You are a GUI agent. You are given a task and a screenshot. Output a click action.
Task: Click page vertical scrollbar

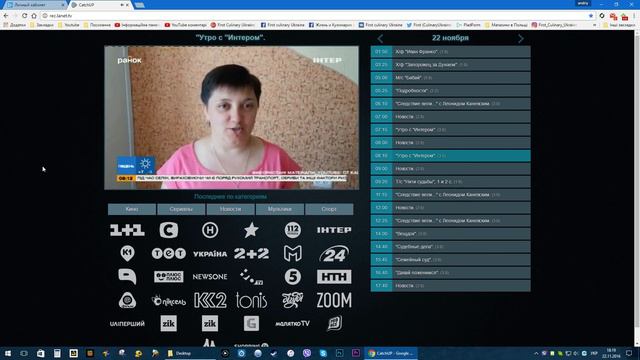tap(637, 188)
